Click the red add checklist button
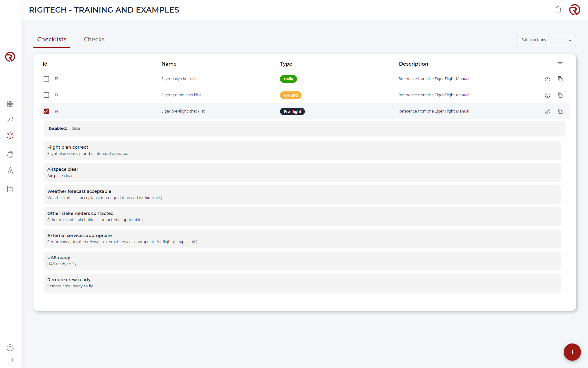This screenshot has height=368, width=588. (x=572, y=352)
